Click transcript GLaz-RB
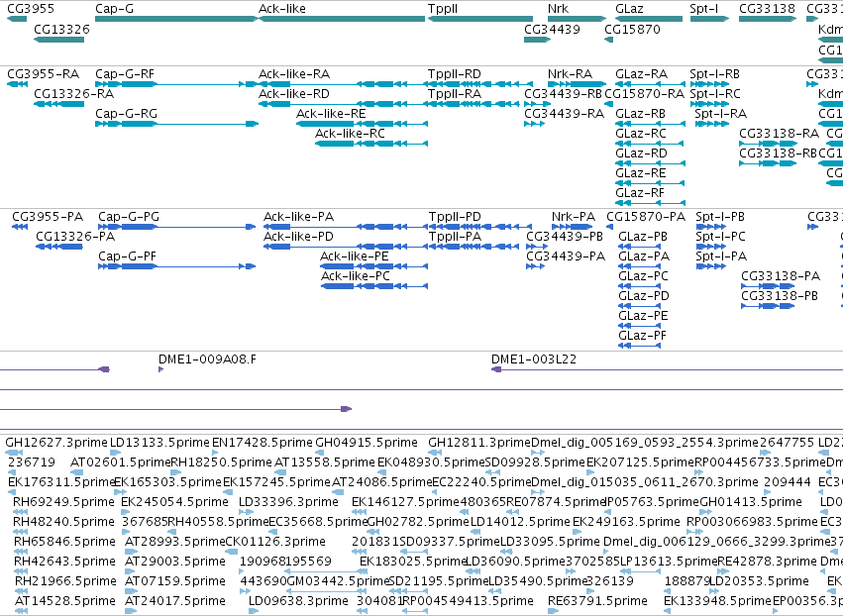This screenshot has width=843, height=616. (651, 124)
